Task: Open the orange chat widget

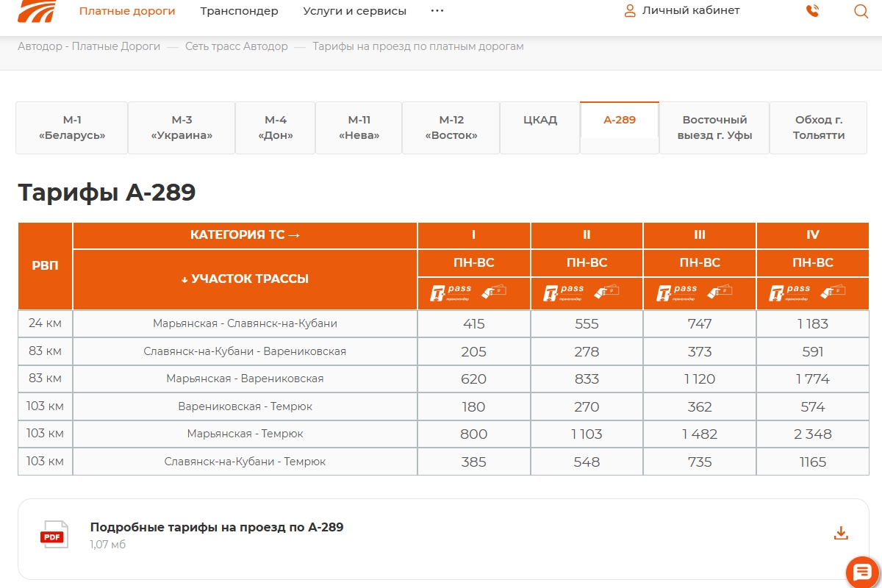Action: (x=862, y=572)
